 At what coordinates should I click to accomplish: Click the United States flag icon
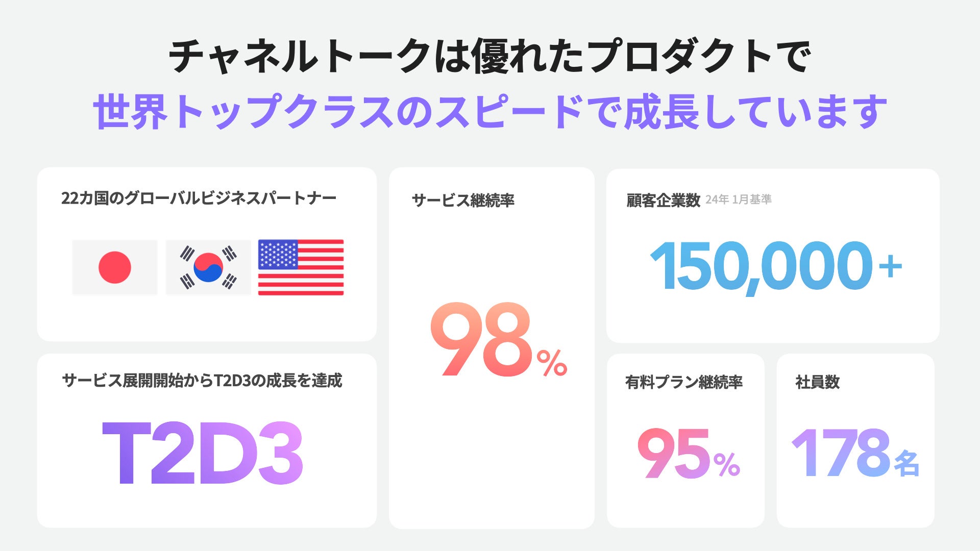[x=301, y=267]
